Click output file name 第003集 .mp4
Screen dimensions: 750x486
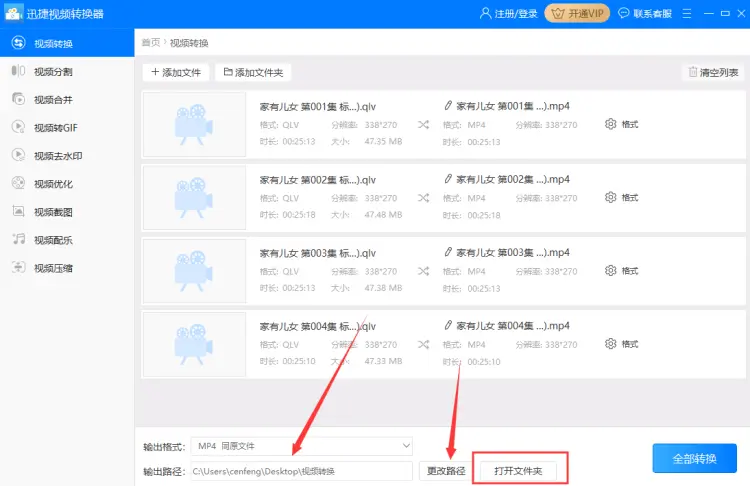513,252
